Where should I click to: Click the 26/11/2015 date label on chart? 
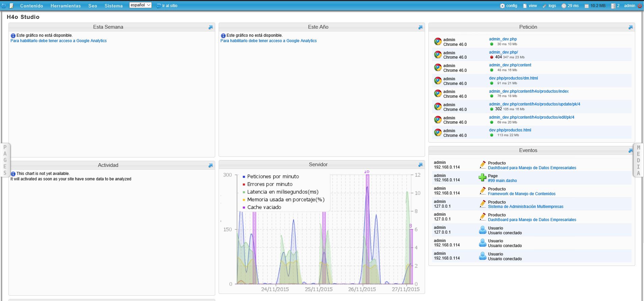tap(362, 289)
